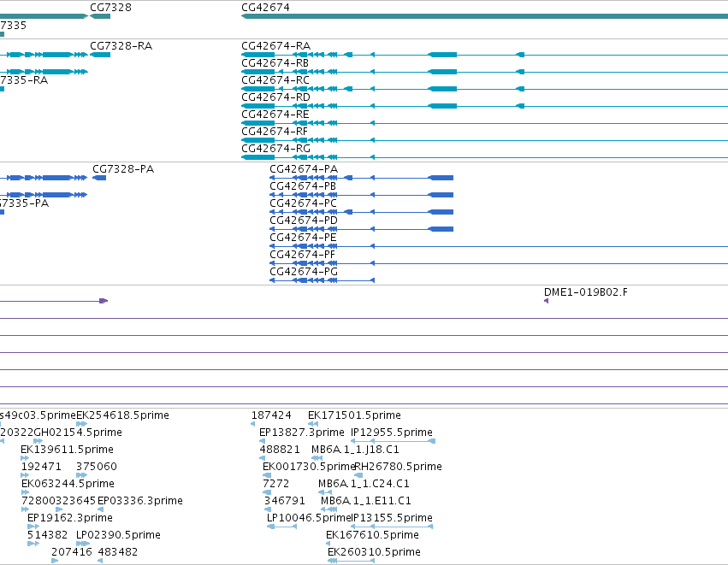Screen dimensions: 728x565
Task: Click the teal CG7328 gene glyph
Action: [100, 16]
